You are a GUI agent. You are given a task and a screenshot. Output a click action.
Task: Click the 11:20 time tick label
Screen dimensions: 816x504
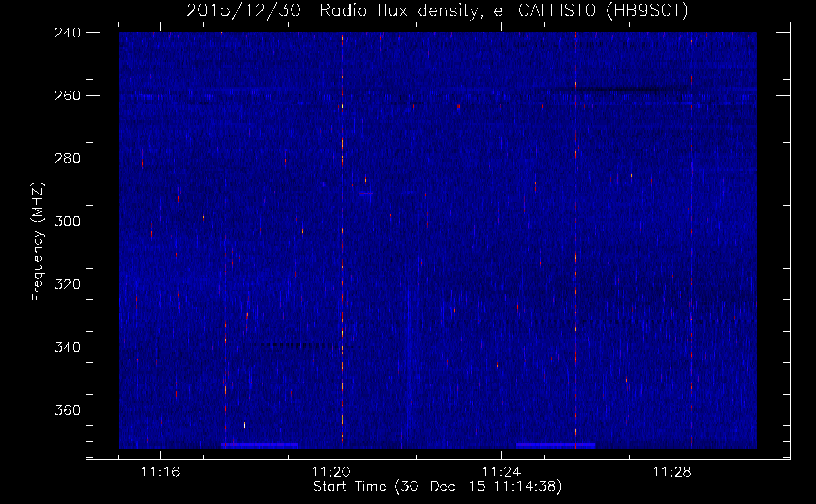tap(331, 472)
